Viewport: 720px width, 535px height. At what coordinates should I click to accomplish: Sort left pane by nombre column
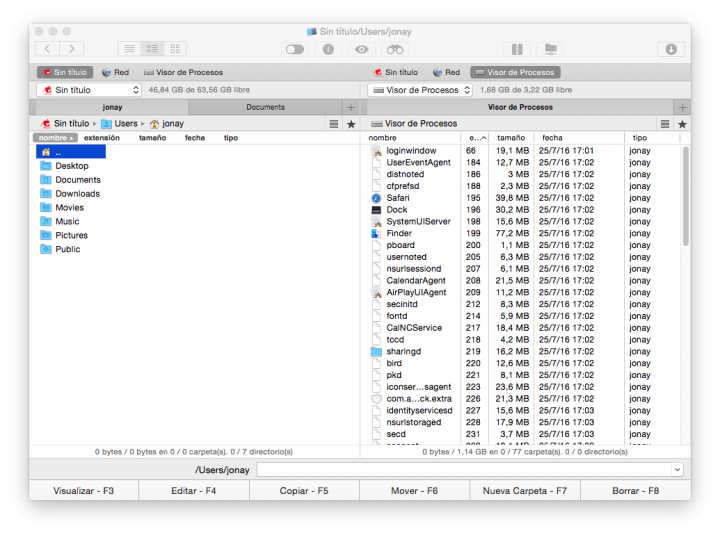[55, 138]
